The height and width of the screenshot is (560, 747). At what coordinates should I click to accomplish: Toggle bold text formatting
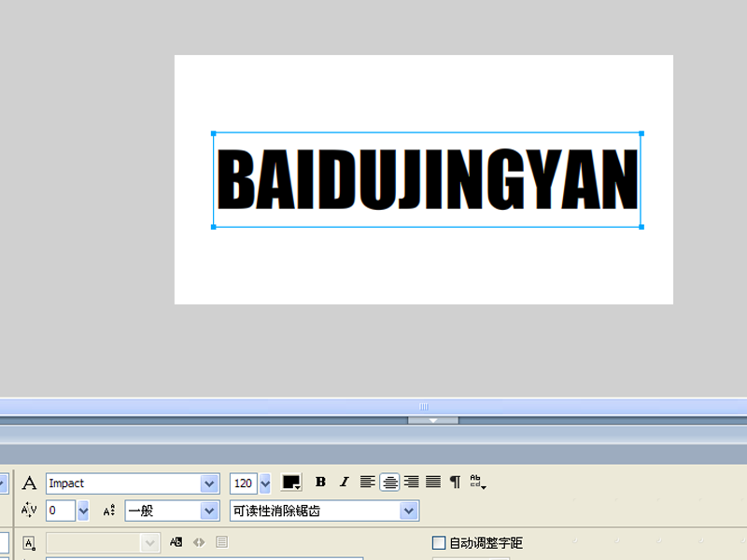point(320,482)
